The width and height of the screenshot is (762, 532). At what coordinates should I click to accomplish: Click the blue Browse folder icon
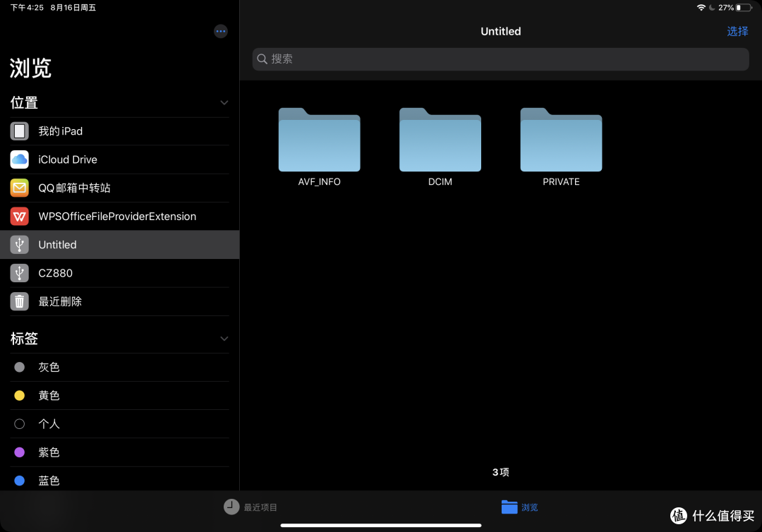click(509, 507)
